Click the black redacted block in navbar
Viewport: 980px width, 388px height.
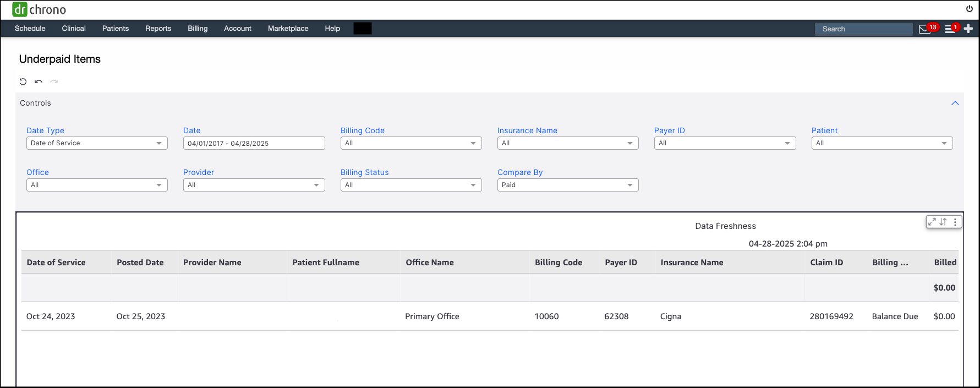coord(363,29)
